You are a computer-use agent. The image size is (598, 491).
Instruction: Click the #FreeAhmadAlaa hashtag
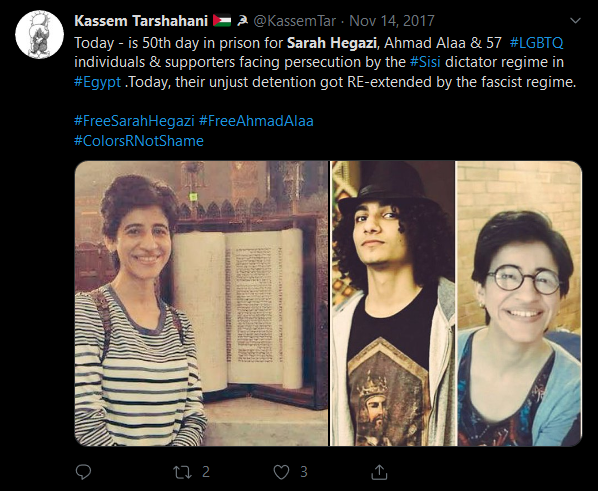pyautogui.click(x=256, y=121)
